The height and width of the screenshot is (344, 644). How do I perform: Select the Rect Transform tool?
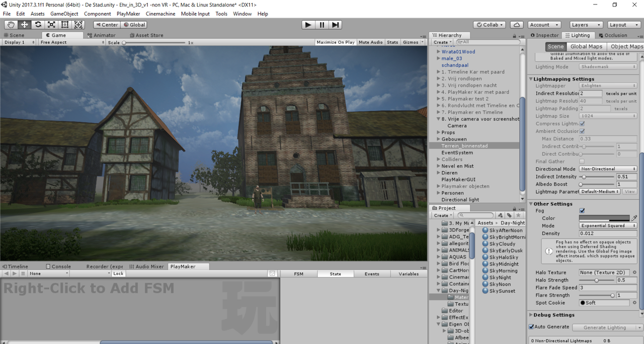tap(65, 25)
